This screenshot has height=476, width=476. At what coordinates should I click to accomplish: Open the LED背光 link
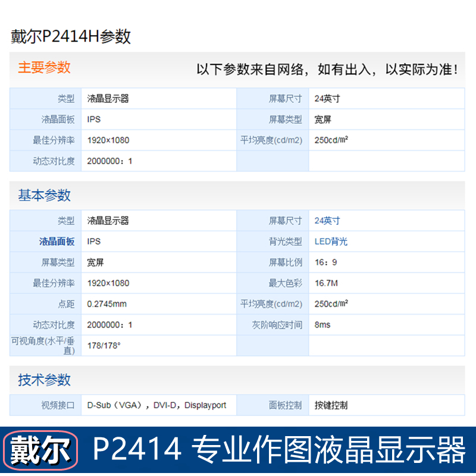pos(331,242)
